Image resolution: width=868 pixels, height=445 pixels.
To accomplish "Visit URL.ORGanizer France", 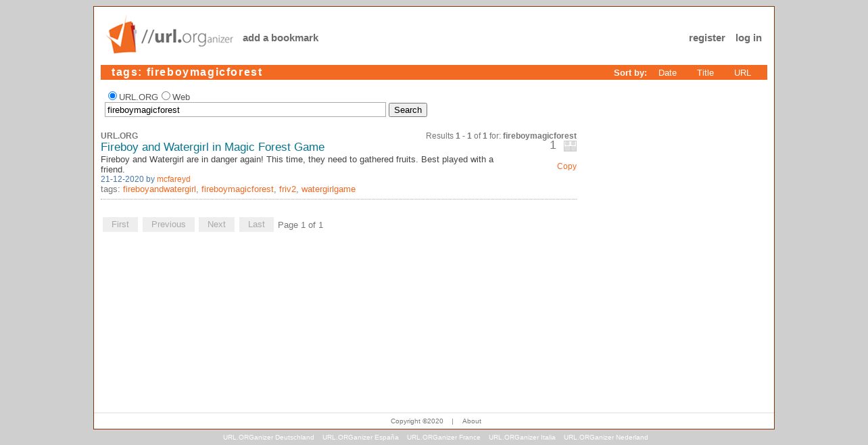I will point(443,438).
